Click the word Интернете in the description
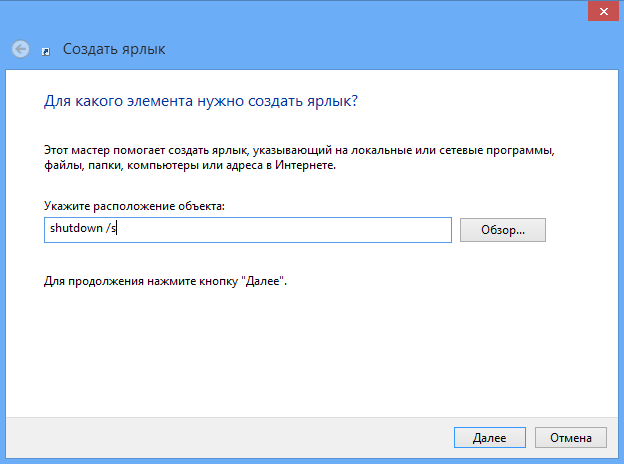 pyautogui.click(x=305, y=165)
